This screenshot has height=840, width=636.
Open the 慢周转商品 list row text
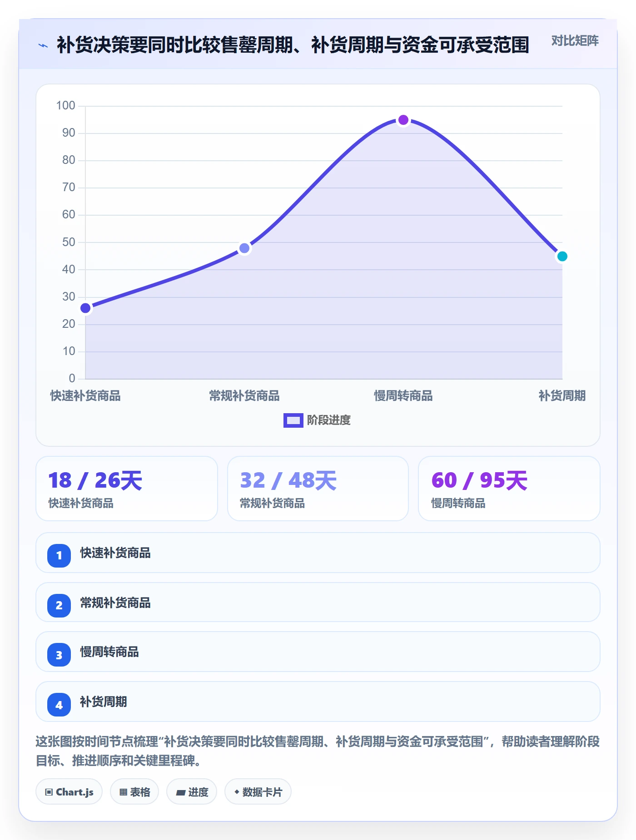[x=109, y=652]
